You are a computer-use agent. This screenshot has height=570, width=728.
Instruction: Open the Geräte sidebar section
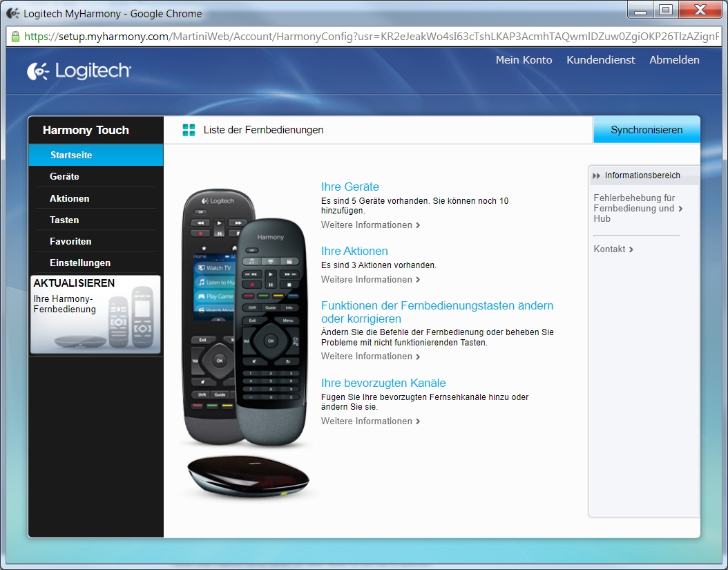(64, 177)
